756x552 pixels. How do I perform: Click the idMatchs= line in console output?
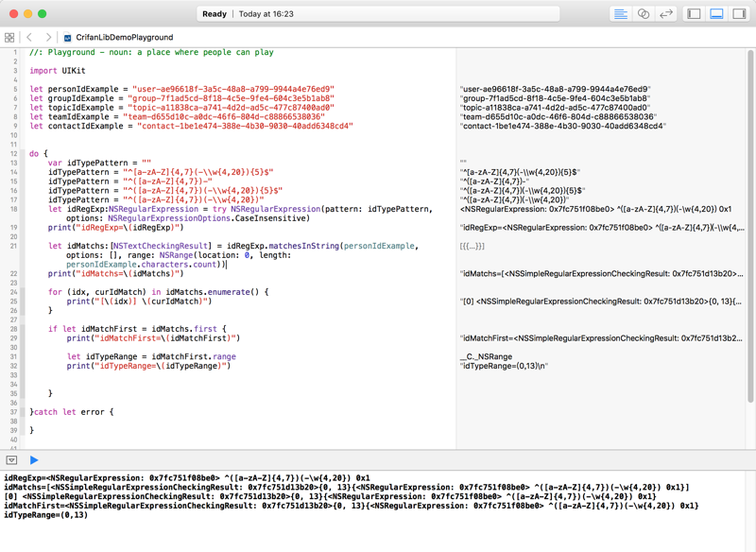coord(347,488)
